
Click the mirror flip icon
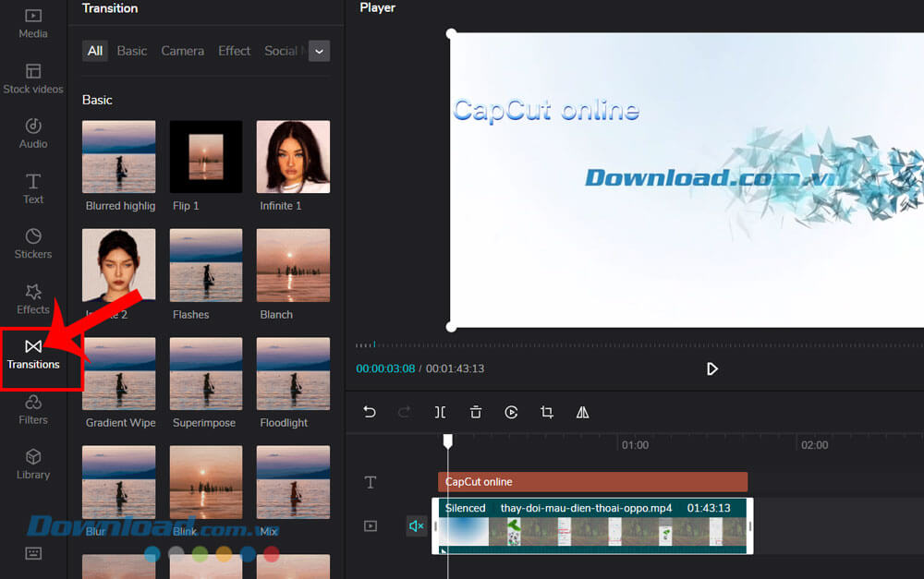pos(583,413)
